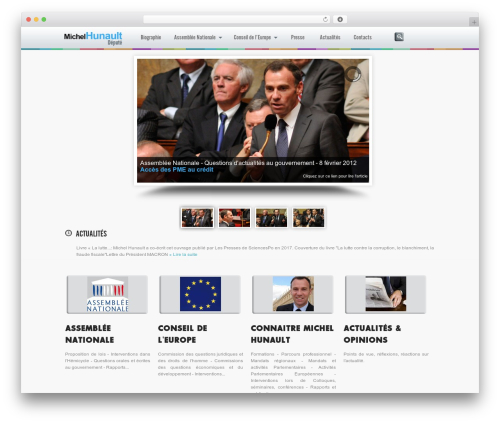Viewport: 500px width, 423px height.
Task: Click the 'ASSEMBLÉE NATIONALE' section heading
Action: (90, 334)
